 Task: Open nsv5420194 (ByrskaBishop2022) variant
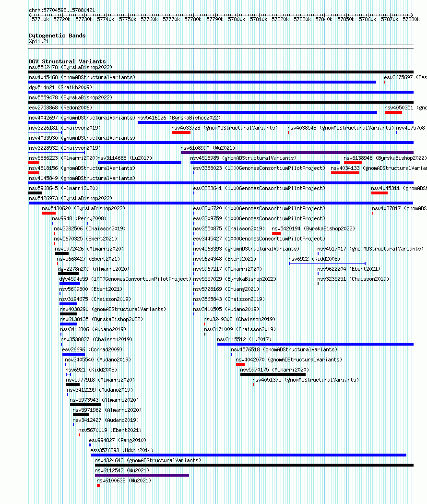(313, 229)
